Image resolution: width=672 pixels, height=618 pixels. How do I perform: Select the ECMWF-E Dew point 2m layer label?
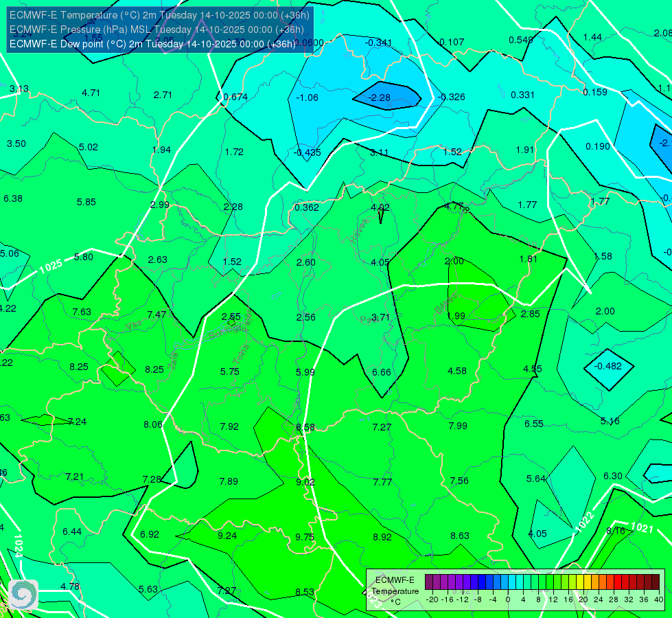pos(153,44)
